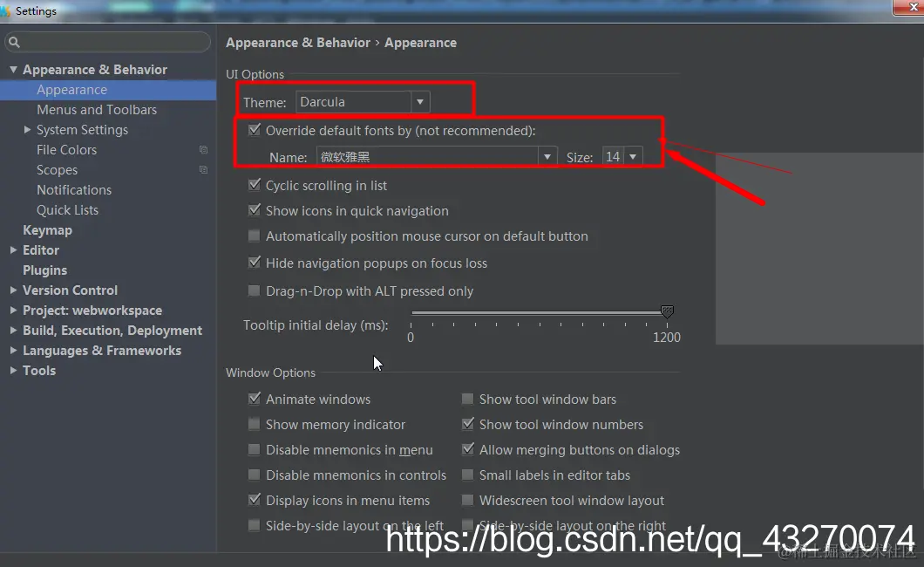This screenshot has height=567, width=924.
Task: Enable Show tool window bars
Action: pos(467,399)
